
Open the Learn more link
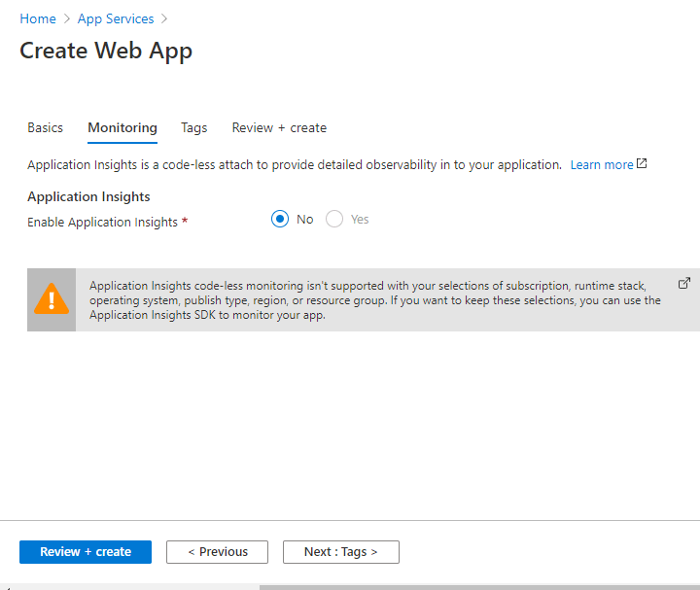(x=602, y=164)
